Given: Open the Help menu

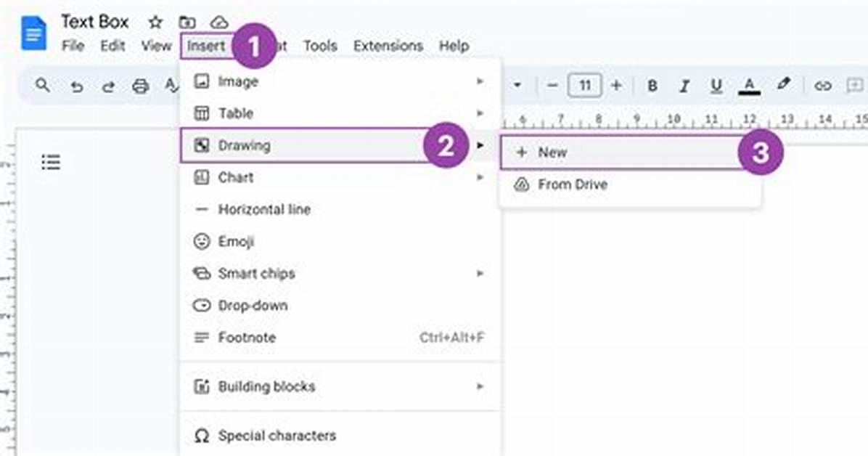Looking at the screenshot, I should pyautogui.click(x=454, y=46).
